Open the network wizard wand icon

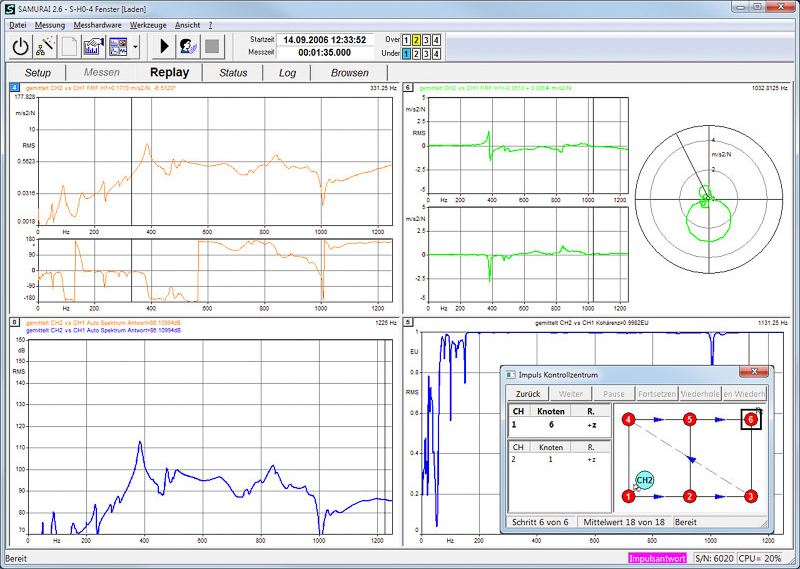click(46, 45)
